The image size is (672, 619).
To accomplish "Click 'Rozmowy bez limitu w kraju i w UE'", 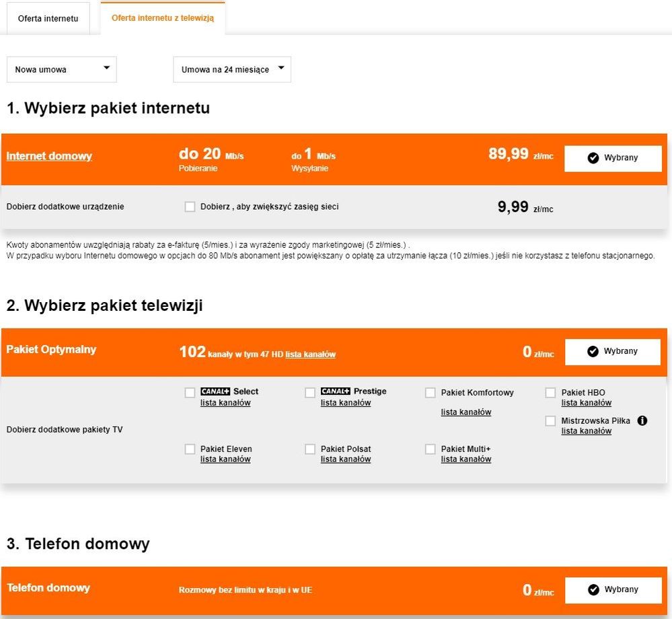I will pos(245,590).
